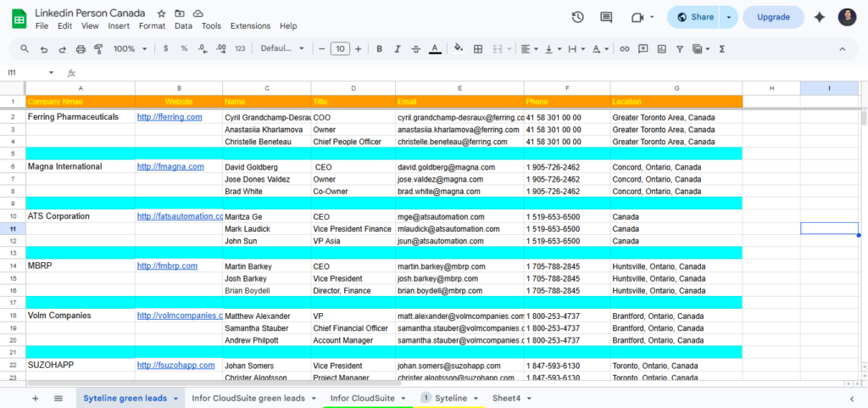The image size is (868, 408).
Task: Increase font size with plus button
Action: click(359, 48)
